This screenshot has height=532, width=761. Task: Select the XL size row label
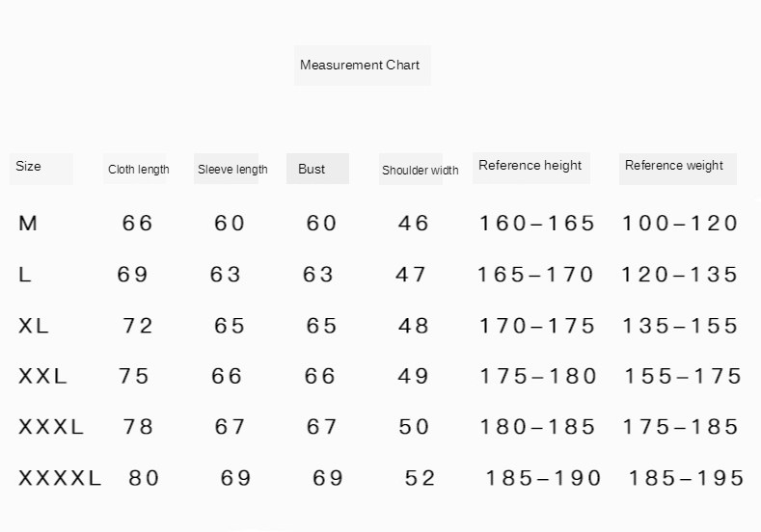point(34,326)
